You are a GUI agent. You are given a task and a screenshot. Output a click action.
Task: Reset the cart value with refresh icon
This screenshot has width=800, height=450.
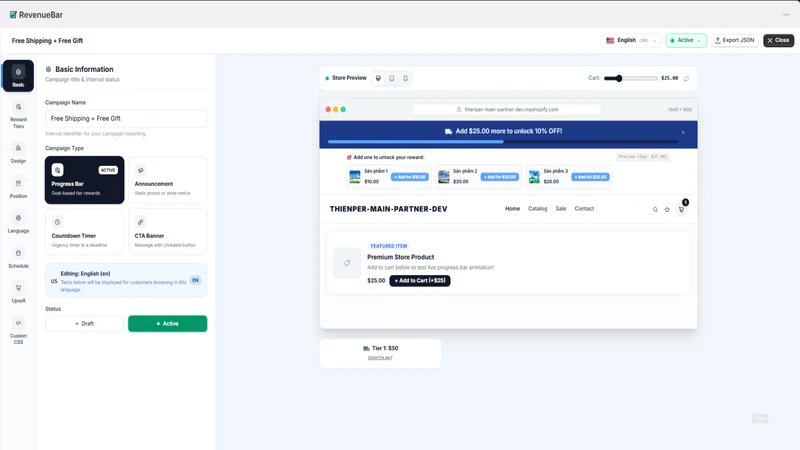686,79
